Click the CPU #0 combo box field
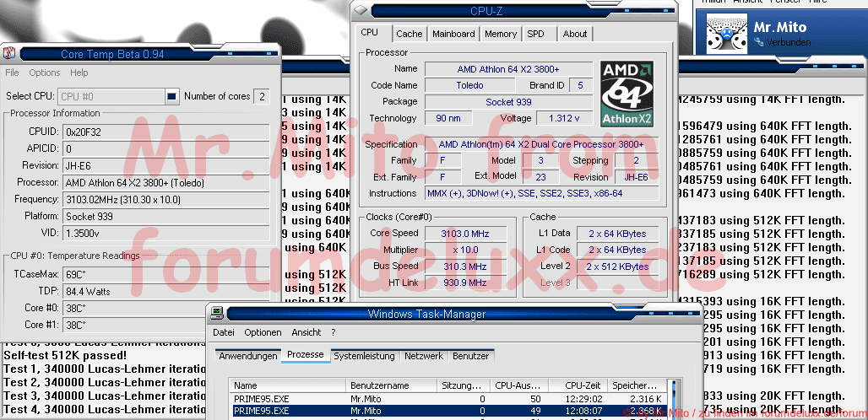Screen dimensions: 868x420 pos(111,96)
